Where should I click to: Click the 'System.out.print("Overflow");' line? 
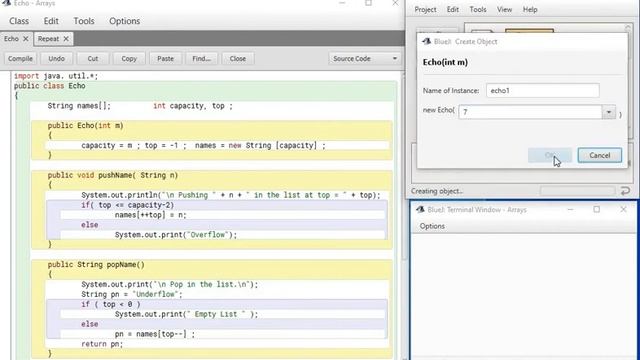click(176, 235)
